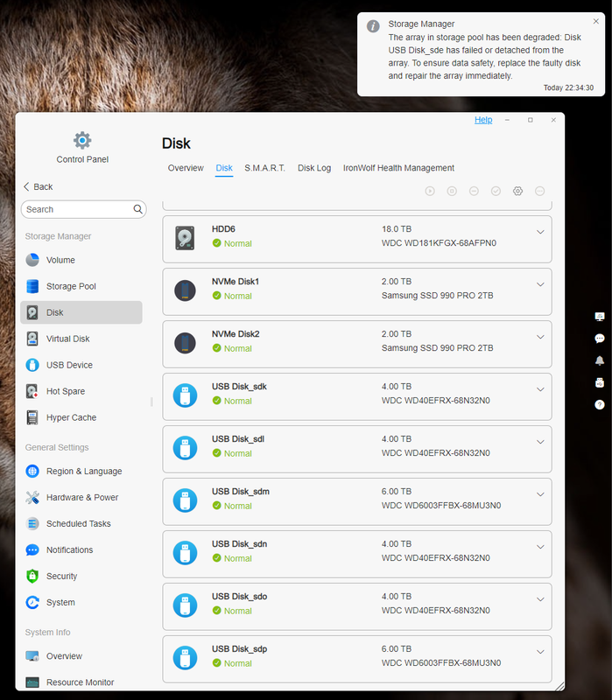This screenshot has width=612, height=700.
Task: Open the disk settings gear icon
Action: pos(517,191)
